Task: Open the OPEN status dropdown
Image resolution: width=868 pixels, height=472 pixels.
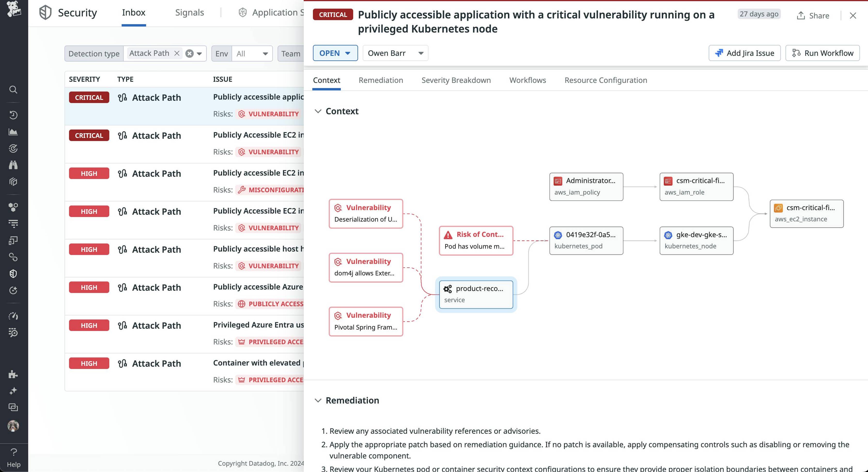Action: pyautogui.click(x=335, y=53)
